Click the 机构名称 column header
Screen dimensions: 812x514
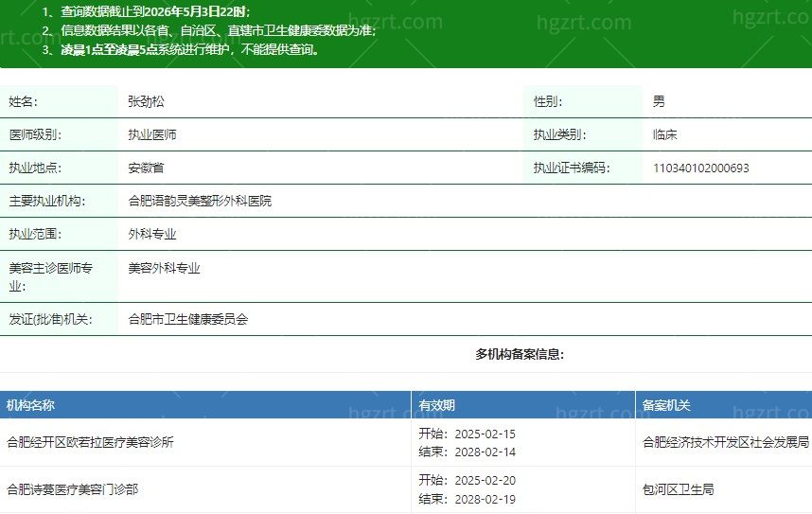pyautogui.click(x=30, y=405)
